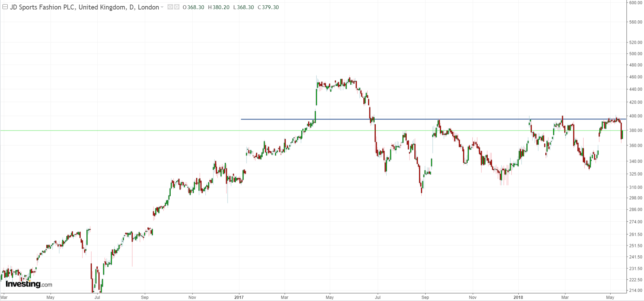
Task: Click the 325.00 price axis label
Action: (636, 174)
